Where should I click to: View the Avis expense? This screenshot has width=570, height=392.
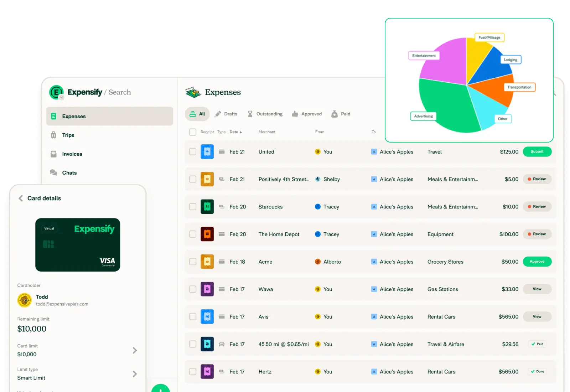coord(537,316)
